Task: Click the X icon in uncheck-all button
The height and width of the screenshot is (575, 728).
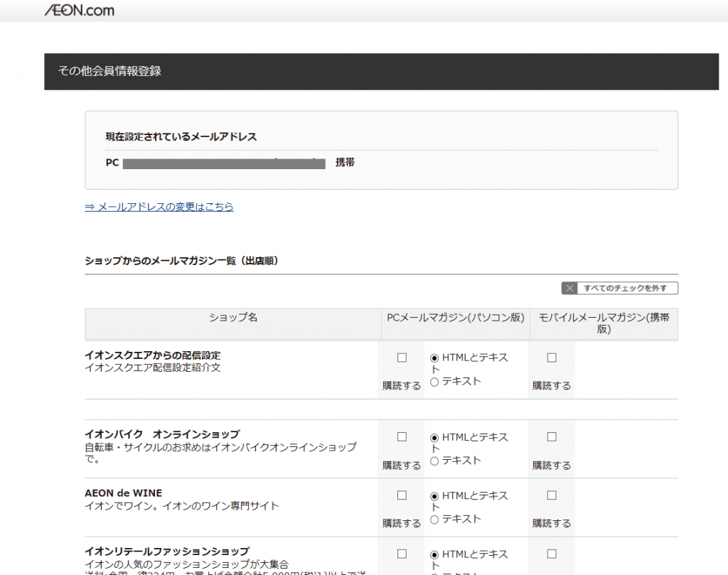Action: [x=569, y=288]
